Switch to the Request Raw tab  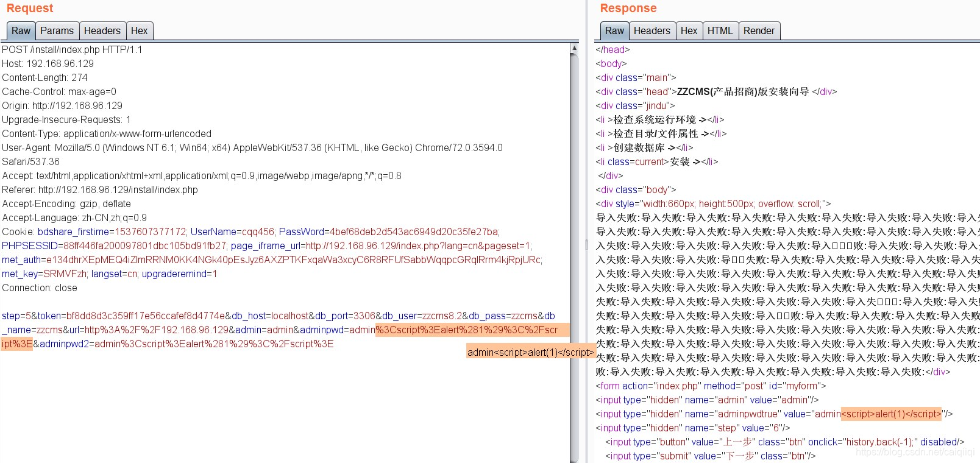click(21, 30)
